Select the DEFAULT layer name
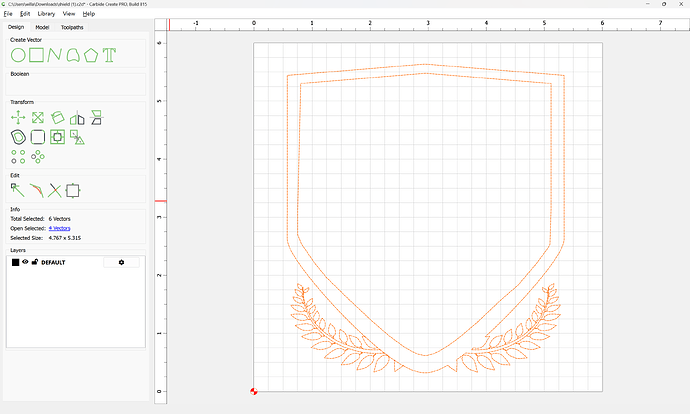 click(53, 262)
